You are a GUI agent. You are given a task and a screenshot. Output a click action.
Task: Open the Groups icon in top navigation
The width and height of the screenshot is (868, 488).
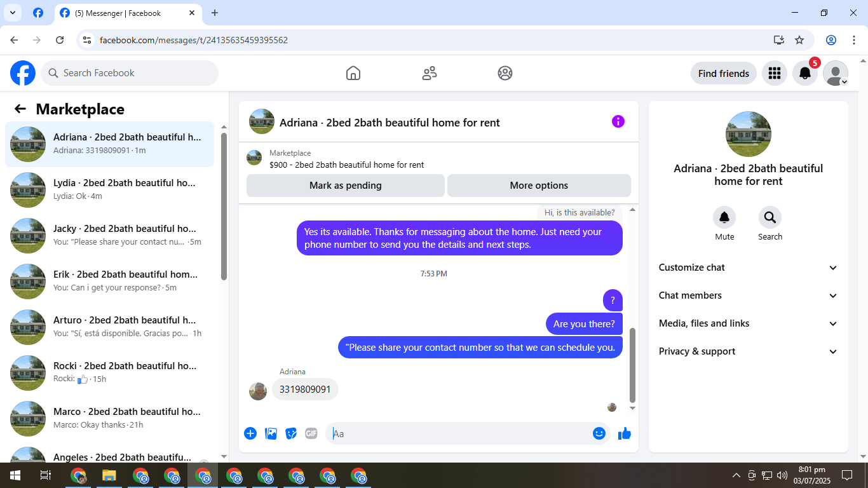click(x=505, y=73)
